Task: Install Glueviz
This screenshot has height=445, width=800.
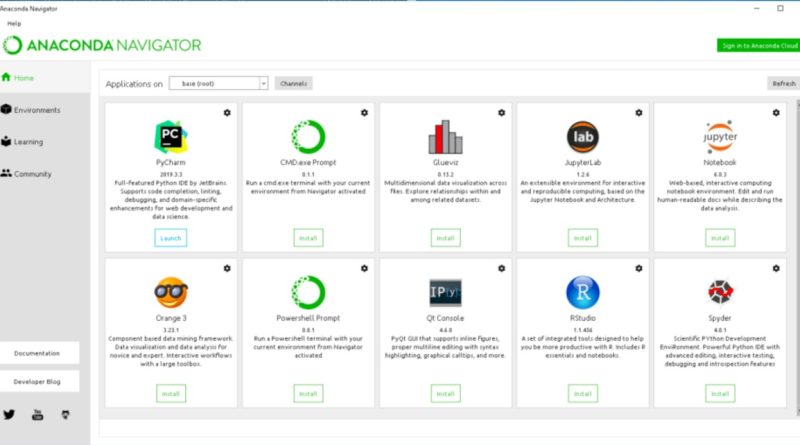Action: point(445,238)
